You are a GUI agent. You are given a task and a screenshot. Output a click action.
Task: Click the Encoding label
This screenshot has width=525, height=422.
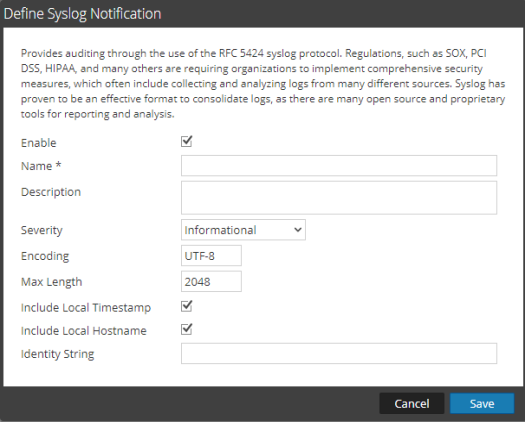[x=45, y=256]
